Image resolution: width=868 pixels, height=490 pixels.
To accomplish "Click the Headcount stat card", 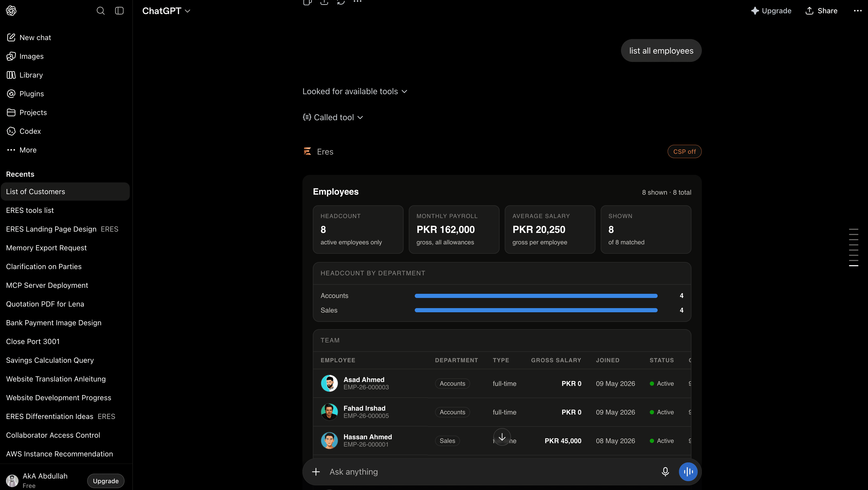I will pos(358,229).
